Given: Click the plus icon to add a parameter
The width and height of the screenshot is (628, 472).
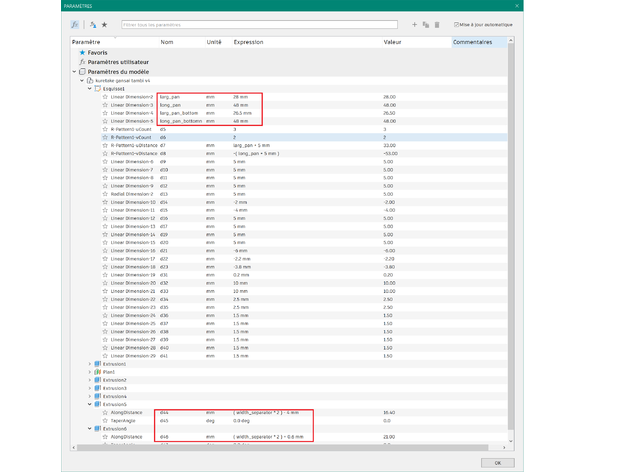Looking at the screenshot, I should pyautogui.click(x=415, y=25).
